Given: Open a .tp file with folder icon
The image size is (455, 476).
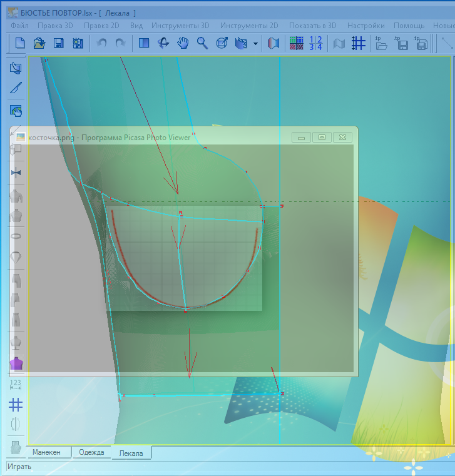Looking at the screenshot, I should (x=381, y=43).
